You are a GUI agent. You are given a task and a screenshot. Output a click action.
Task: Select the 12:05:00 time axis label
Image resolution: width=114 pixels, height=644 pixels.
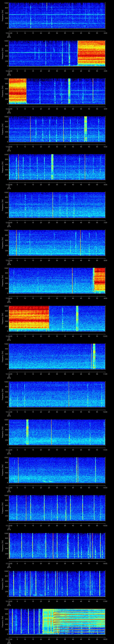click(x=9, y=184)
